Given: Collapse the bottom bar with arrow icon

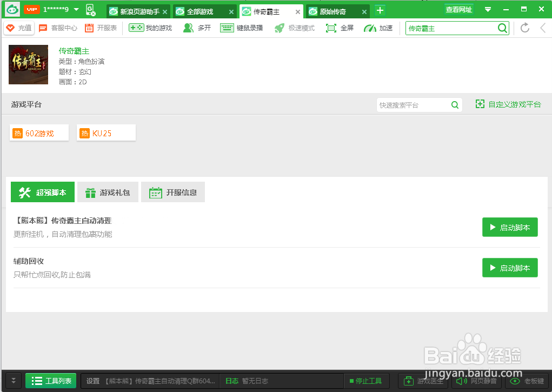Looking at the screenshot, I should click(14, 381).
